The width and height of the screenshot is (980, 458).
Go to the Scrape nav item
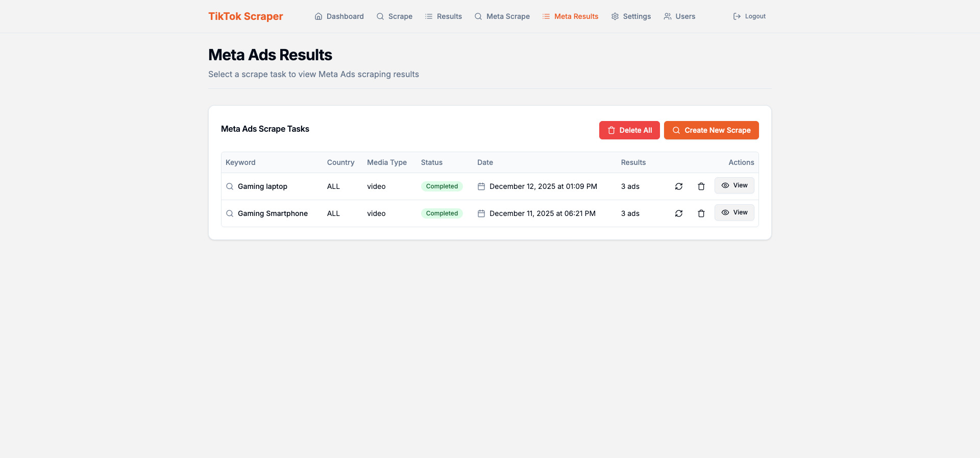click(x=394, y=16)
